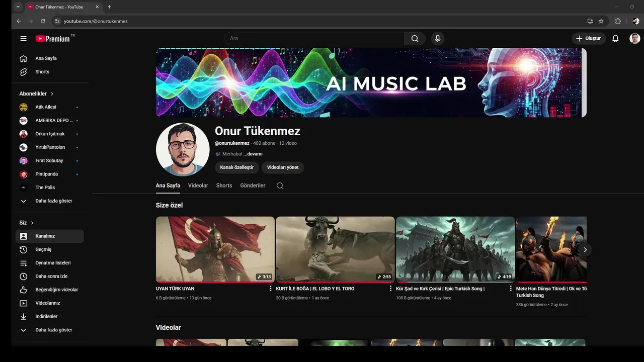
Task: Expand the Abonelikler section header
Action: (x=36, y=94)
